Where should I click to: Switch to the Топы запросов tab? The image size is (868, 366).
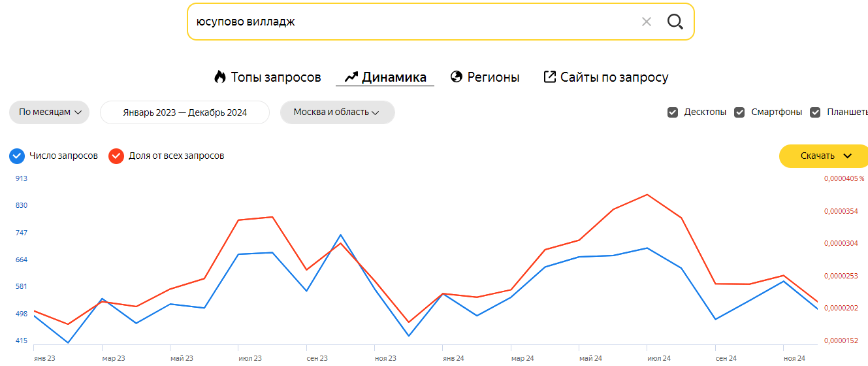point(276,77)
